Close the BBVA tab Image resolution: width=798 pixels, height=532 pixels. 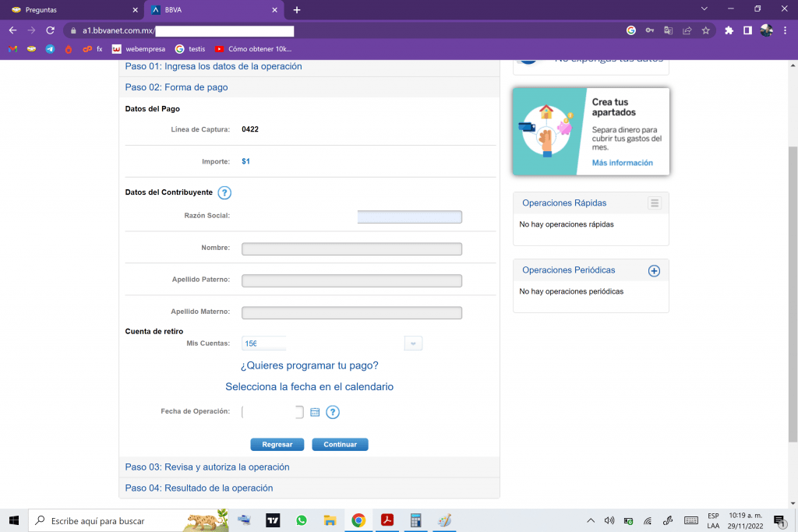point(274,10)
